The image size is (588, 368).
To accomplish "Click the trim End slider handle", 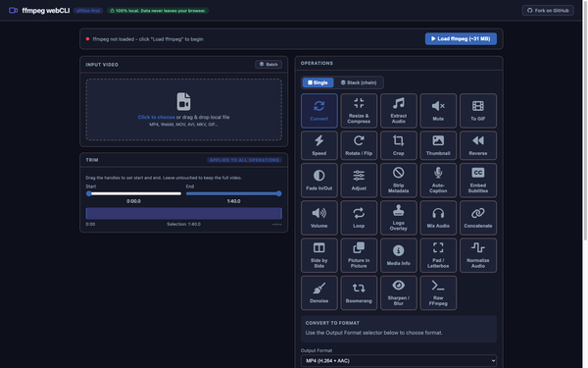I will [279, 193].
